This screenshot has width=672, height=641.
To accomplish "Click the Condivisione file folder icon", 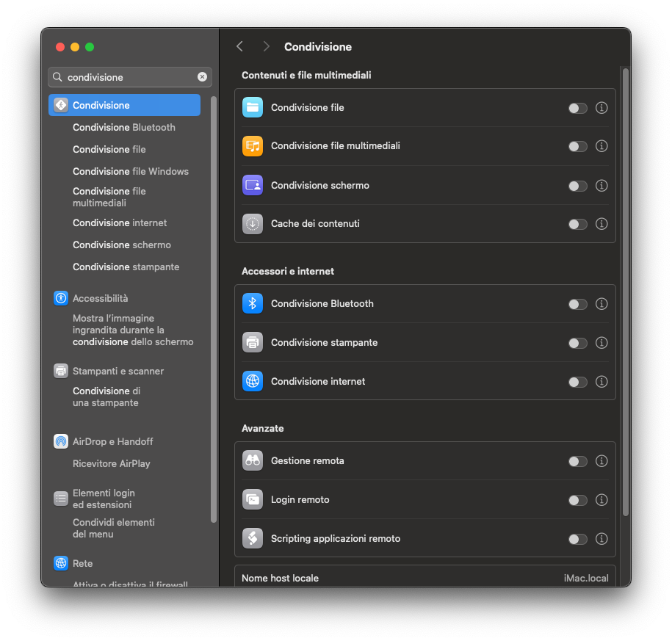I will [253, 107].
